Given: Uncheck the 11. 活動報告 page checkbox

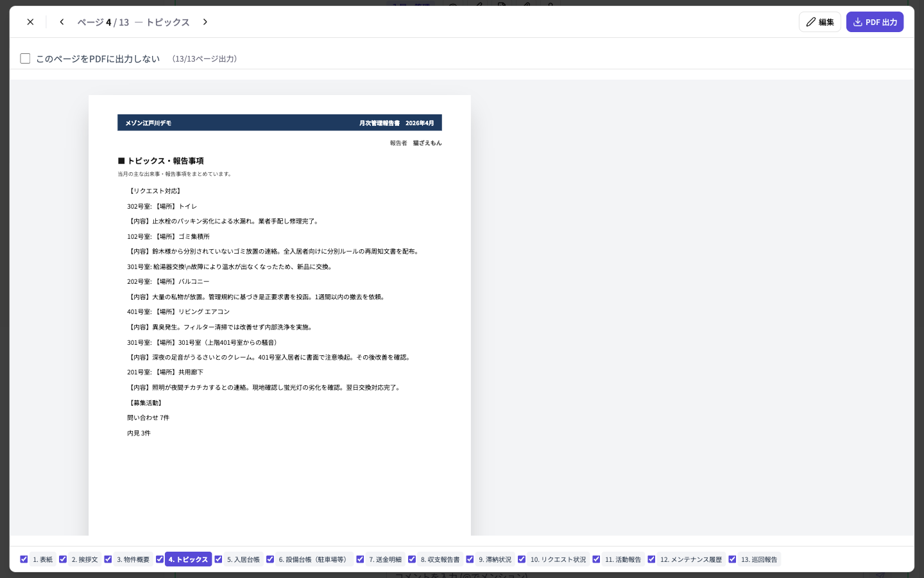Looking at the screenshot, I should [x=596, y=559].
